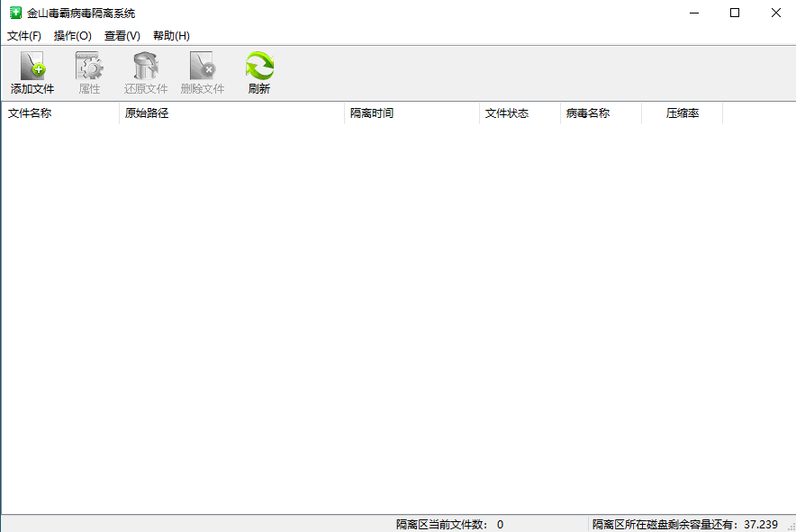This screenshot has width=796, height=532.
Task: Click the green app icon in title bar
Action: [x=15, y=13]
